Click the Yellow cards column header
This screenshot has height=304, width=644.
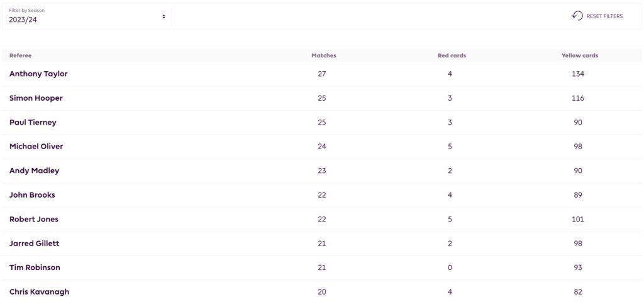(579, 55)
